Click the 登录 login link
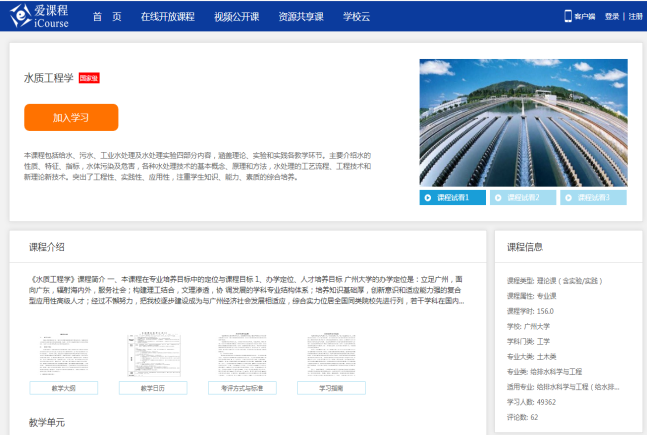 (612, 16)
